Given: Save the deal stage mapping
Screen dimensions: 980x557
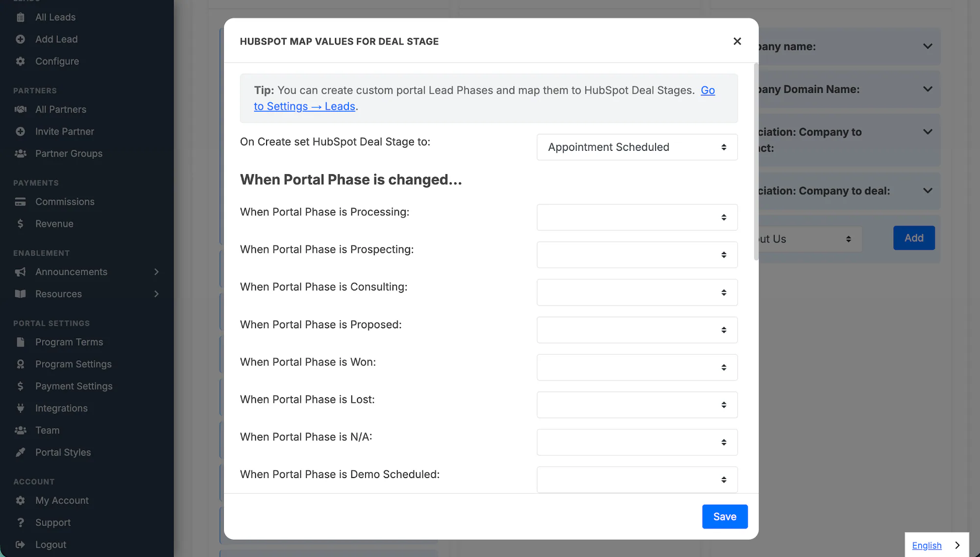Looking at the screenshot, I should (x=725, y=516).
